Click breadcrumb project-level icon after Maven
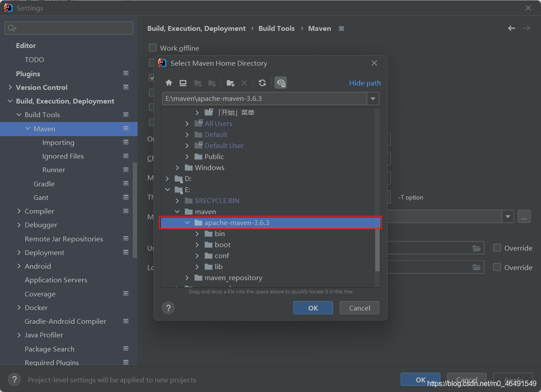 [x=341, y=29]
